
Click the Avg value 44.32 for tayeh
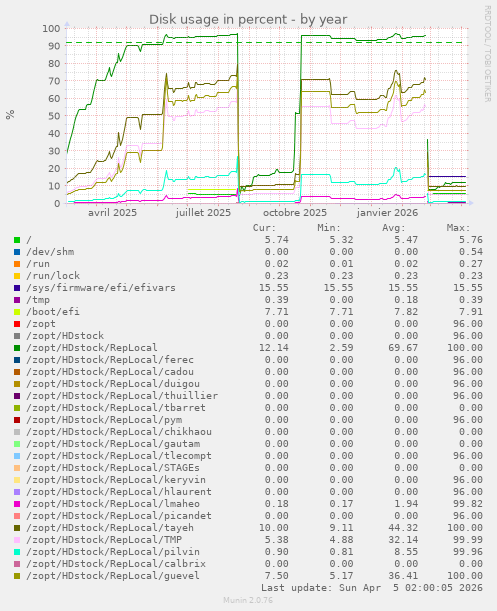[403, 528]
